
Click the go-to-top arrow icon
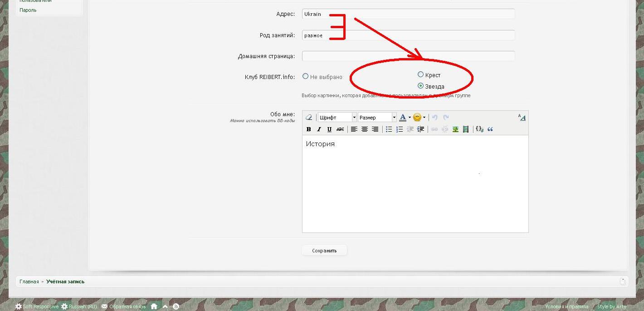(165, 306)
